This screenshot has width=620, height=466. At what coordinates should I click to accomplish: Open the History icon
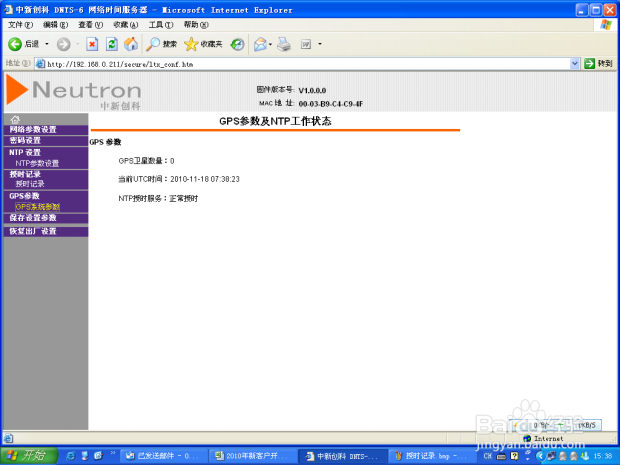[x=237, y=44]
